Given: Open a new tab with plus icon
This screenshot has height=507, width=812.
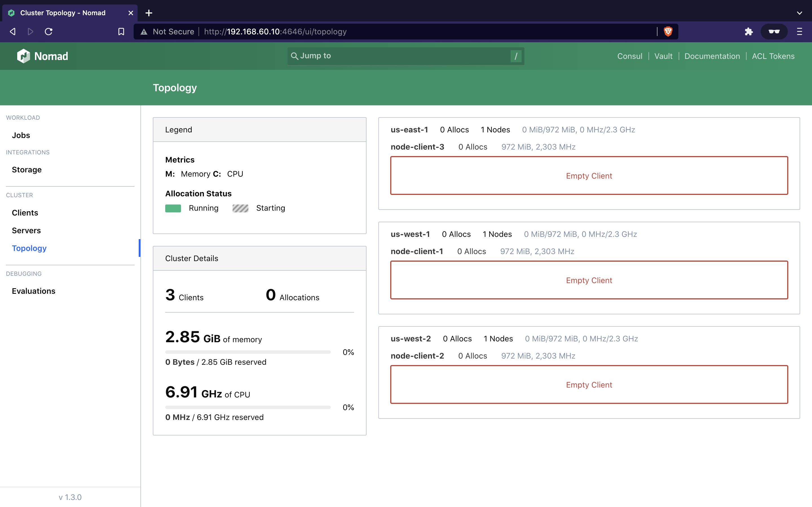Looking at the screenshot, I should [x=149, y=13].
